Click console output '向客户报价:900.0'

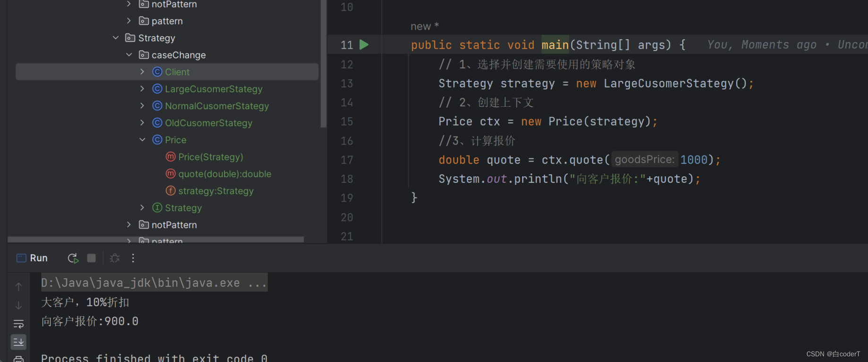[90, 321]
